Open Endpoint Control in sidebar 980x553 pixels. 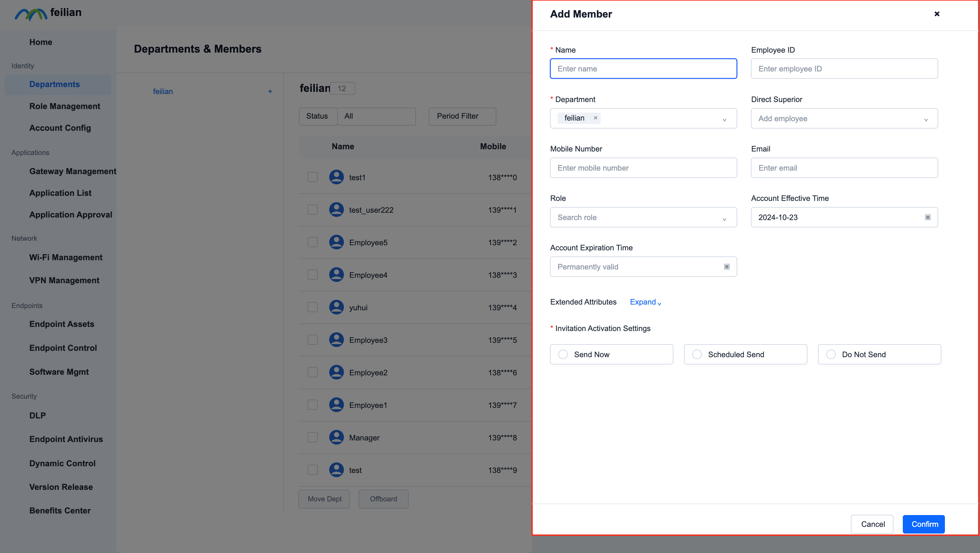pos(63,348)
